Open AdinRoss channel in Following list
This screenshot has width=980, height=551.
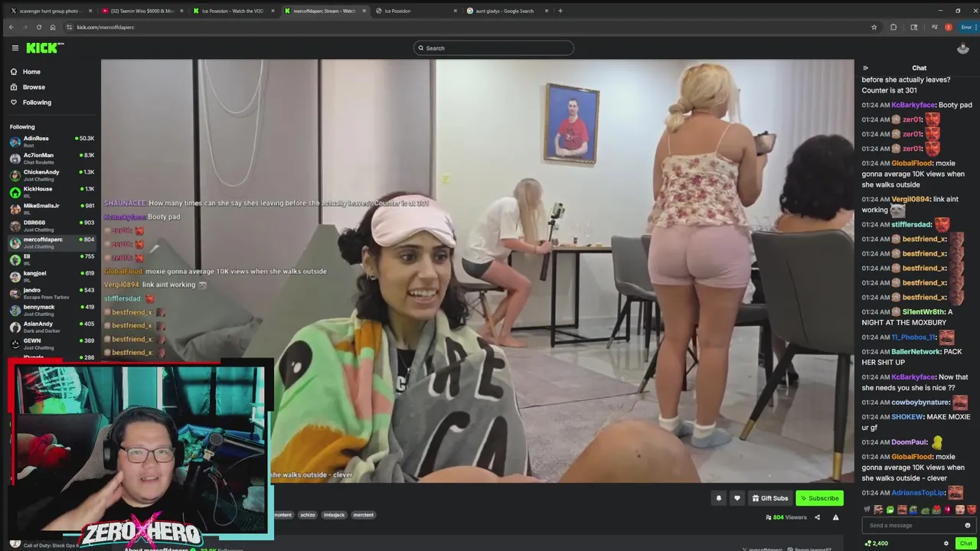[51, 142]
